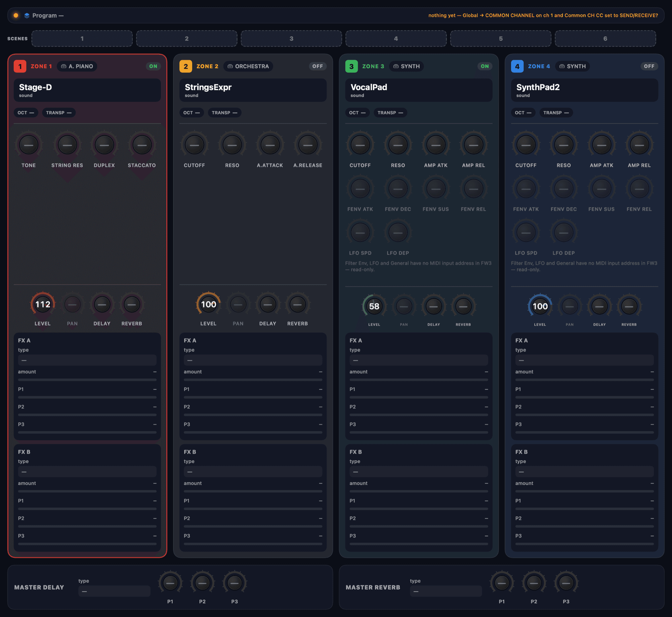Toggle Zone 4 OFF switch
Image resolution: width=672 pixels, height=617 pixels.
(649, 66)
